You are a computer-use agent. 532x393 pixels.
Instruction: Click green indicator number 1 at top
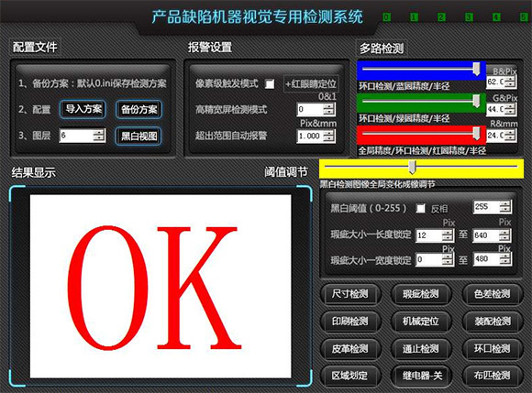pyautogui.click(x=414, y=16)
